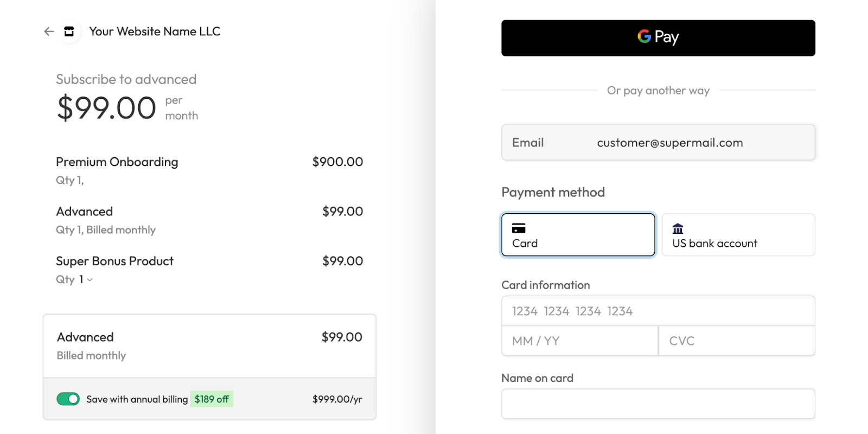Pay with Google Pay button
The image size is (868, 434).
pos(658,38)
